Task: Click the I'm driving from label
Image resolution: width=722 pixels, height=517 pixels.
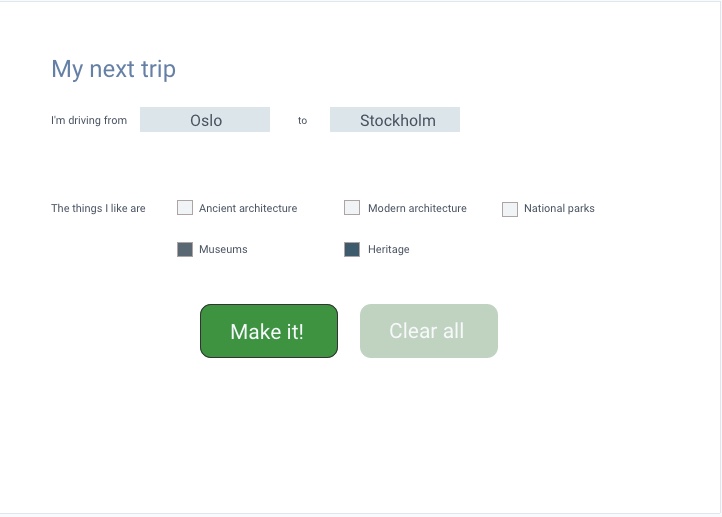Action: pos(89,120)
